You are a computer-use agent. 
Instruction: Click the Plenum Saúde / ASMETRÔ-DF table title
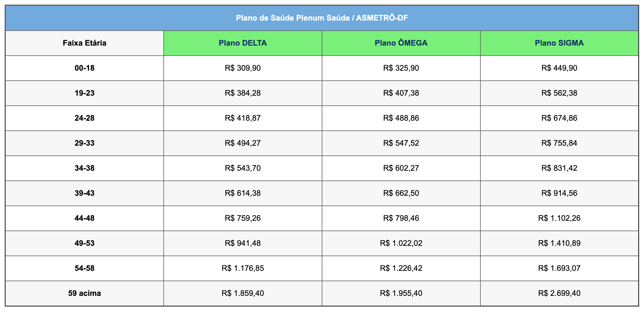pos(322,18)
